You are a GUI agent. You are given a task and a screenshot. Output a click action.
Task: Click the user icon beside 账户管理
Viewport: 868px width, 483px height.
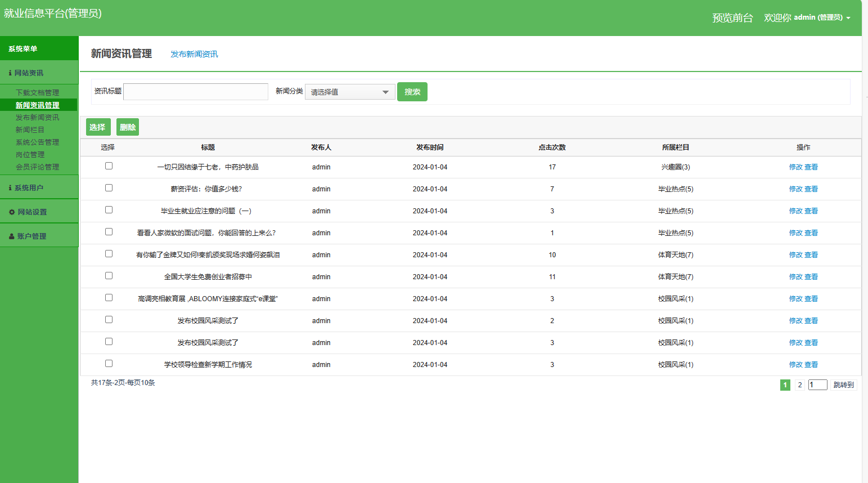point(11,236)
